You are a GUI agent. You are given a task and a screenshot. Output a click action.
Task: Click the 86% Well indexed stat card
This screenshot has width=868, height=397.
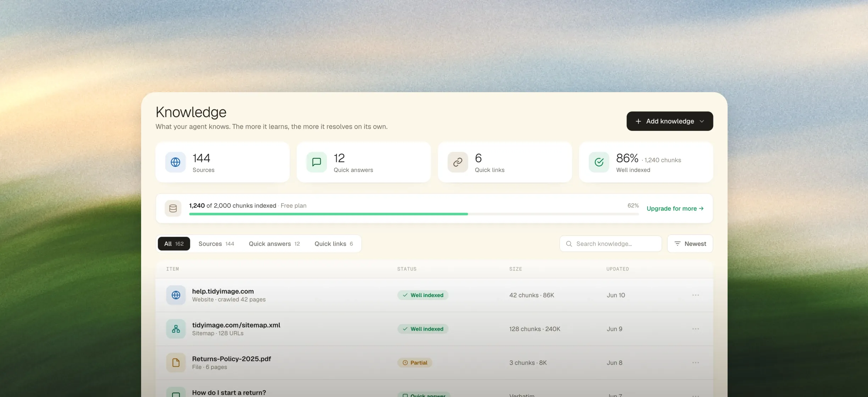646,162
